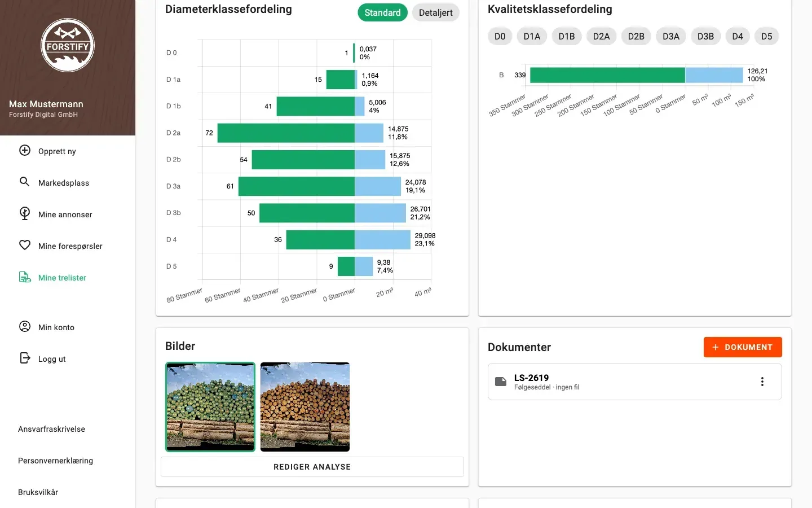Viewport: 812px width, 508px height.
Task: Click the blue D 5 volume bar
Action: [x=364, y=266]
